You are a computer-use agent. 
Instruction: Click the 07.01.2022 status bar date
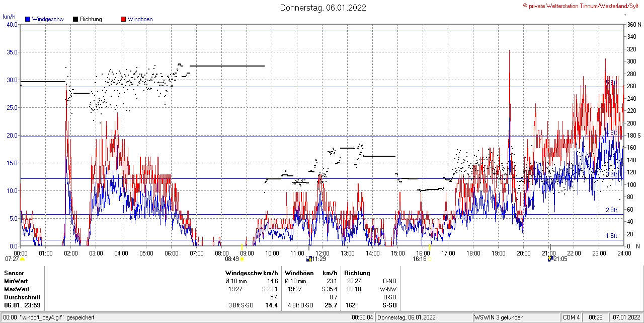pos(626,317)
